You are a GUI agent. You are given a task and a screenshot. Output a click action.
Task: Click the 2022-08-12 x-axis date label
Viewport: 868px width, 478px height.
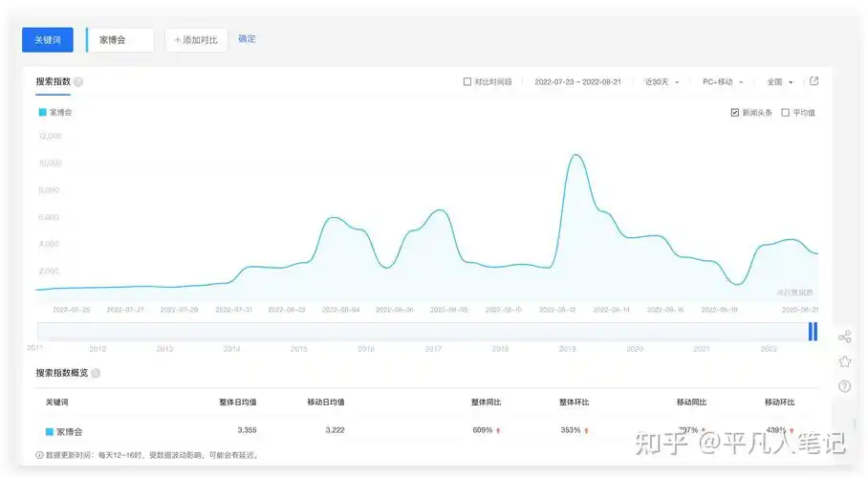(x=557, y=310)
